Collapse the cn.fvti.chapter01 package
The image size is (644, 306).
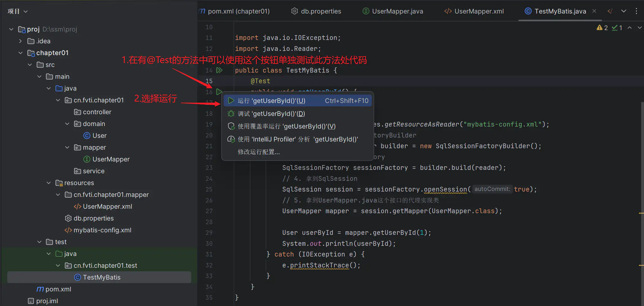58,100
